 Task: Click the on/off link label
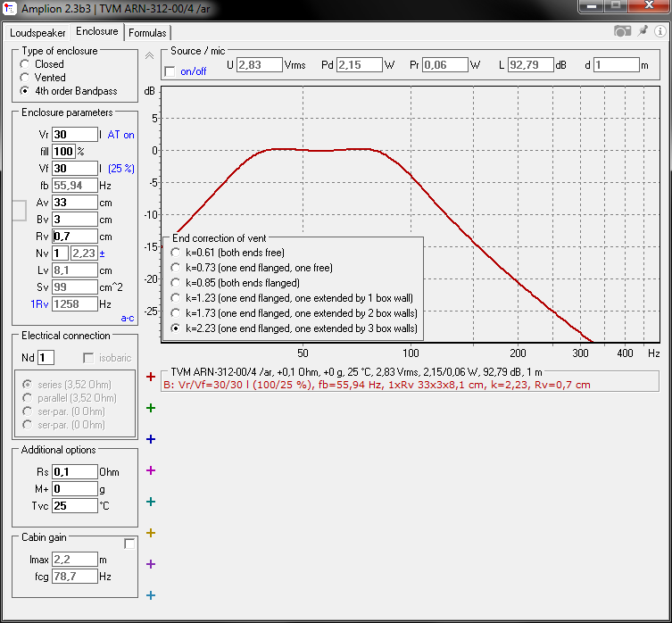[x=194, y=71]
